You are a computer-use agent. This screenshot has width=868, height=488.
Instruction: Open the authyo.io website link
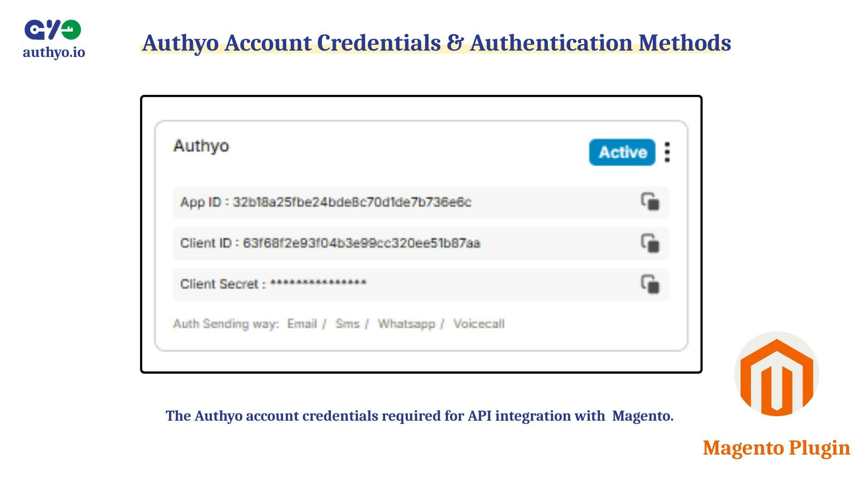pos(53,53)
